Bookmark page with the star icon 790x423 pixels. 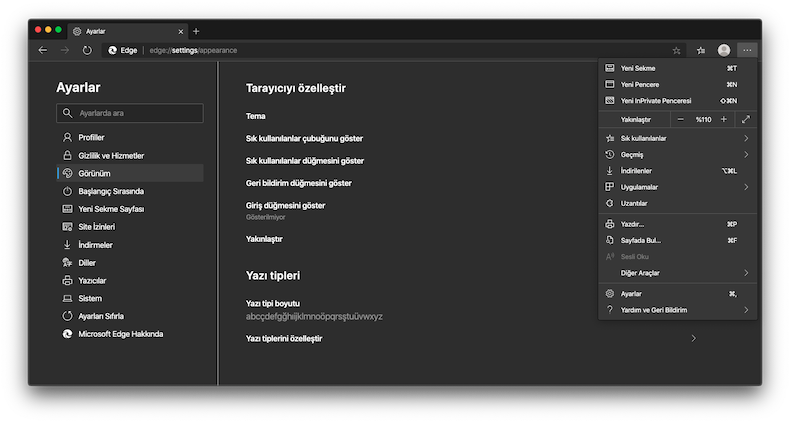click(x=677, y=50)
